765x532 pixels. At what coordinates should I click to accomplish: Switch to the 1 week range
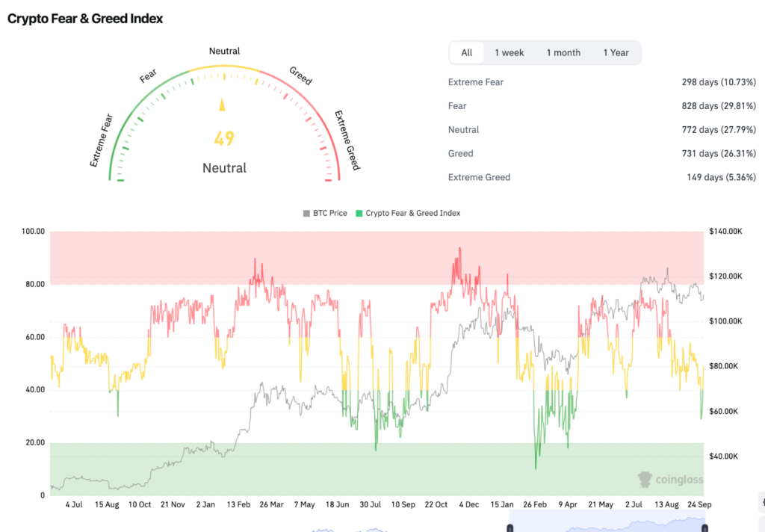[509, 53]
